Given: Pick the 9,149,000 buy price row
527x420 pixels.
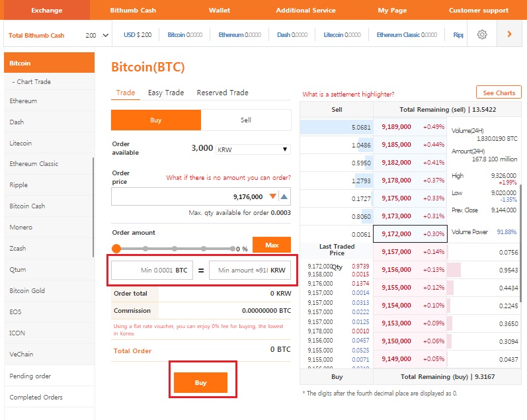Looking at the screenshot, I should [x=410, y=358].
